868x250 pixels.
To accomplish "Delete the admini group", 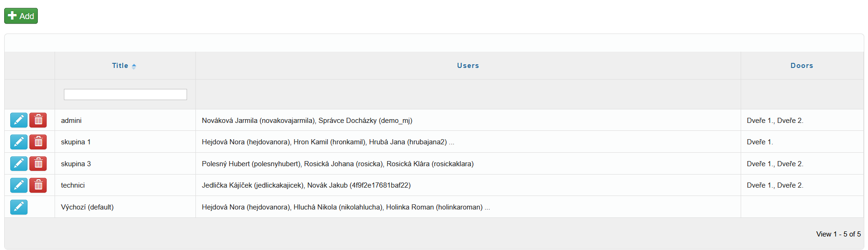I will coord(38,120).
